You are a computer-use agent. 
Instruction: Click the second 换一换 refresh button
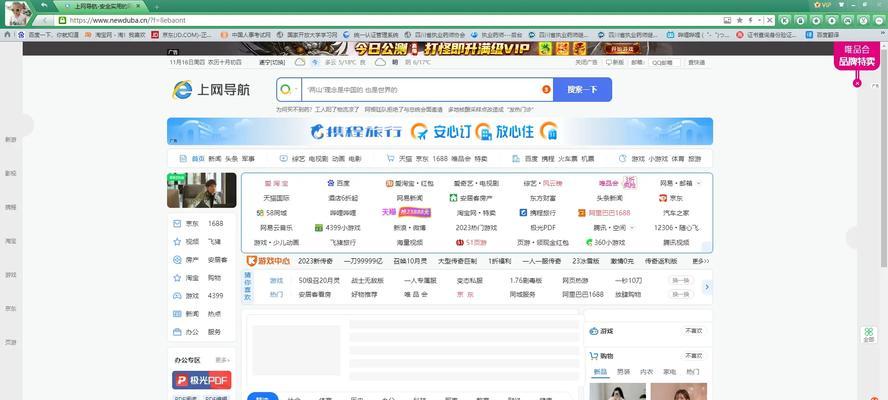(x=680, y=294)
